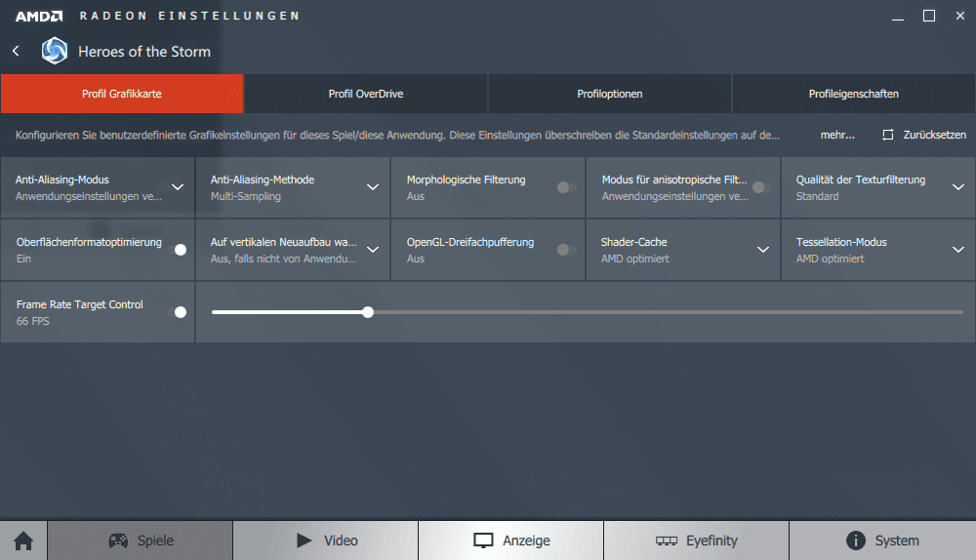Click the filled Frame Rate slider portion
This screenshot has height=560, width=976.
coord(288,312)
